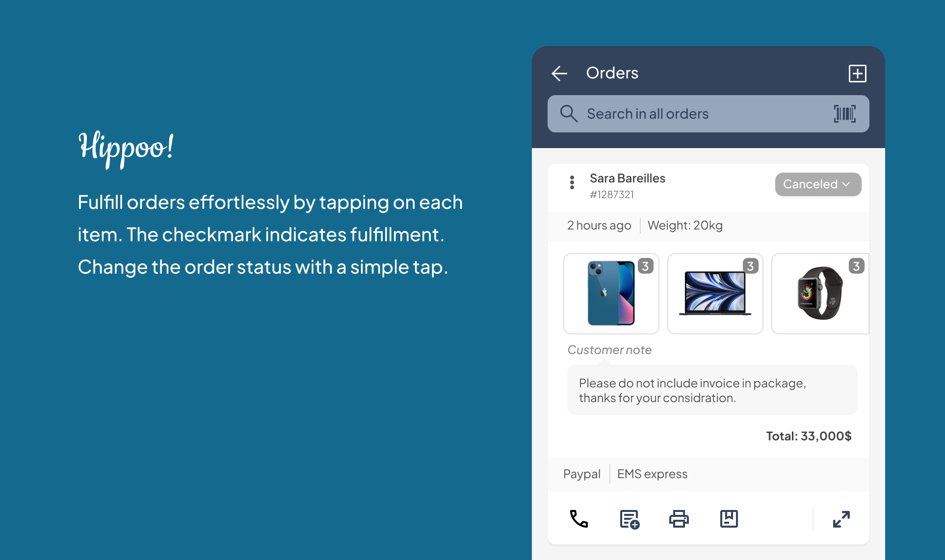945x560 pixels.
Task: Expand the order options three-dot menu
Action: [x=572, y=185]
